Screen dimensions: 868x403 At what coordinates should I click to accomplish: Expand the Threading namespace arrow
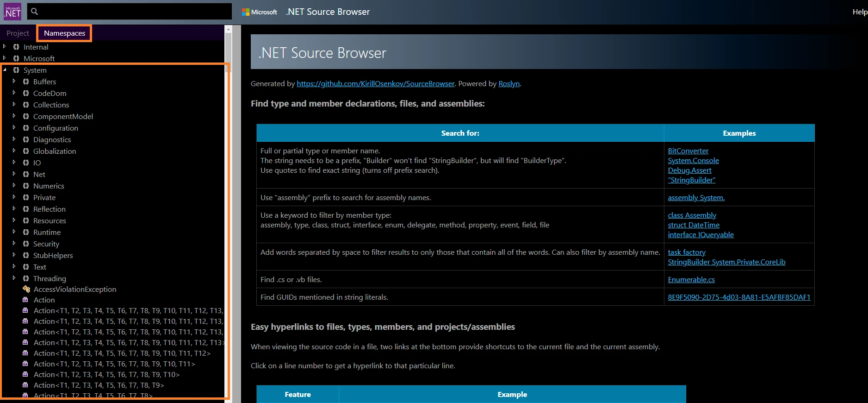pyautogui.click(x=14, y=278)
